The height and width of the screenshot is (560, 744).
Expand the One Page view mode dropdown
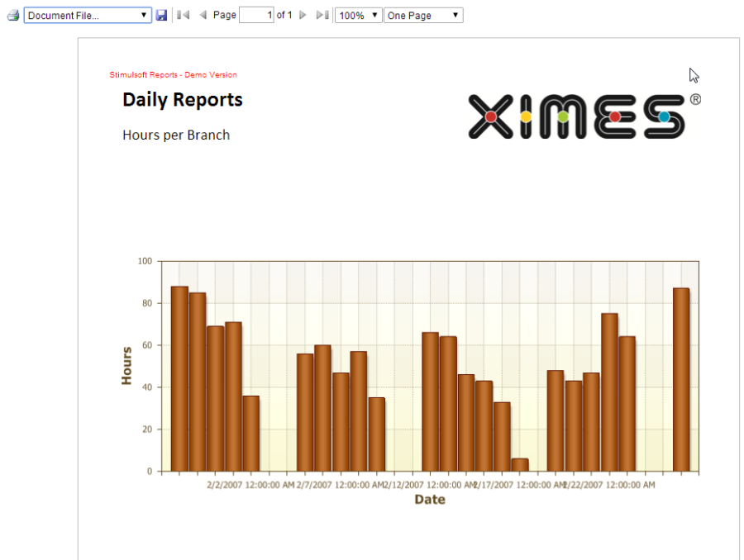(423, 15)
